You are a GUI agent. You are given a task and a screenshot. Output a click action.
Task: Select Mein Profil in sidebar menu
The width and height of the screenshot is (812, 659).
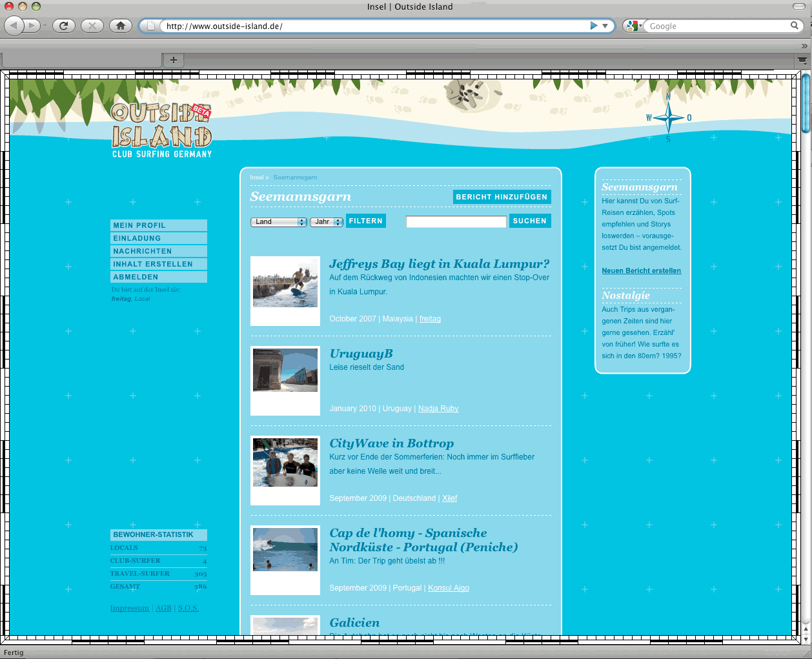coord(159,225)
